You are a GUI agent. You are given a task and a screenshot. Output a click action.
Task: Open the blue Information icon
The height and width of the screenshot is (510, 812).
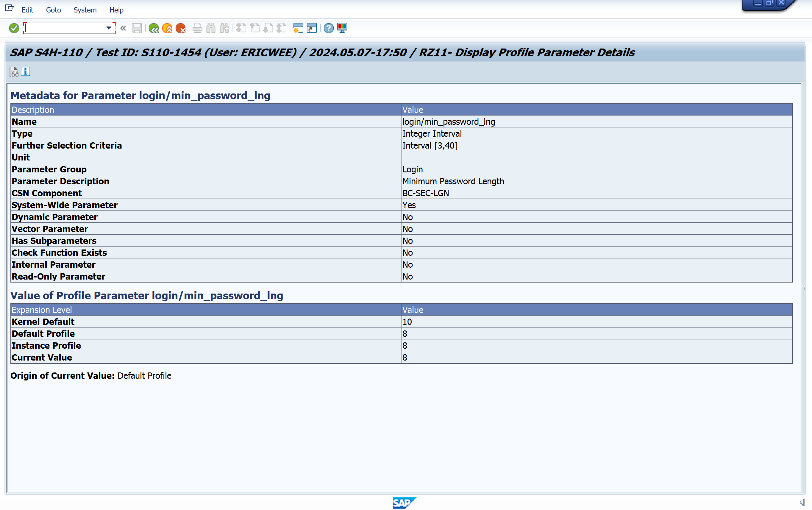(26, 71)
